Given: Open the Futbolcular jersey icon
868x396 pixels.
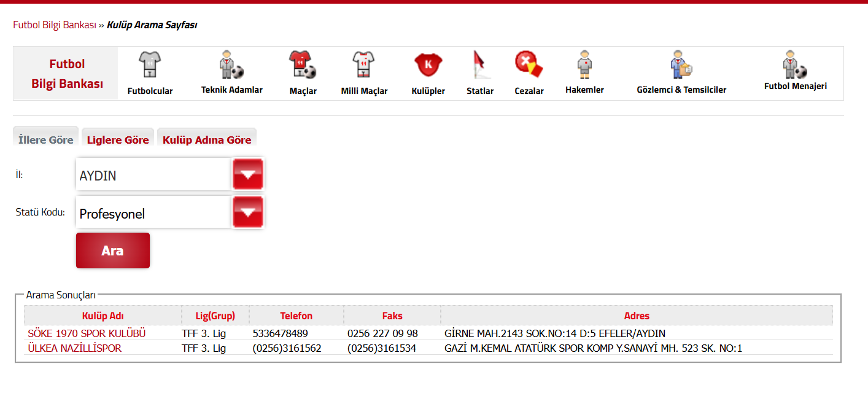Looking at the screenshot, I should [x=150, y=64].
